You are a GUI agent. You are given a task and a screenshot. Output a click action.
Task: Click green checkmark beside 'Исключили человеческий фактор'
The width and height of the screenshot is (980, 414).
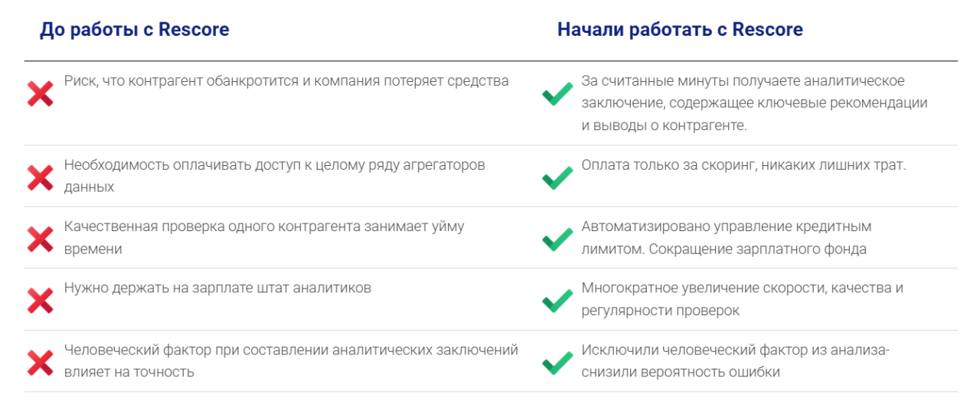[x=557, y=363]
